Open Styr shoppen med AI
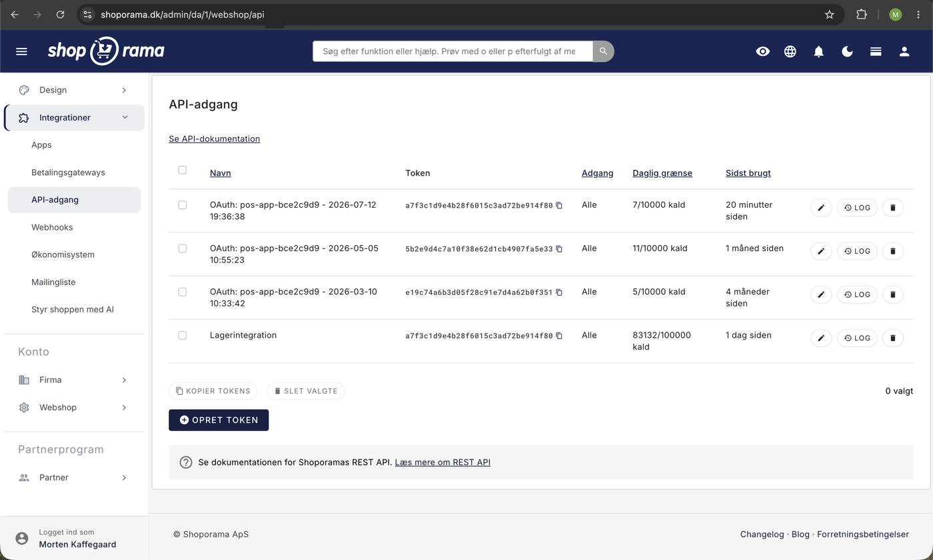Viewport: 933px width, 560px height. tap(73, 310)
